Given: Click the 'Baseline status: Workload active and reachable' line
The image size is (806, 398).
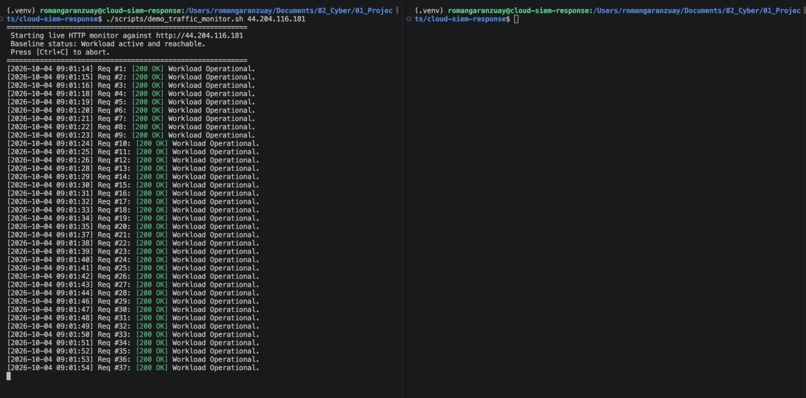Looking at the screenshot, I should coord(107,44).
